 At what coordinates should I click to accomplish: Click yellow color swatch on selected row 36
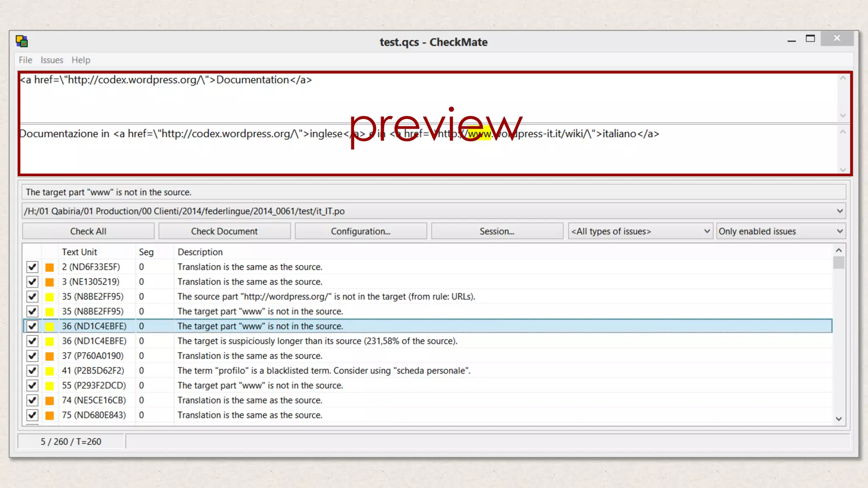[x=50, y=327]
